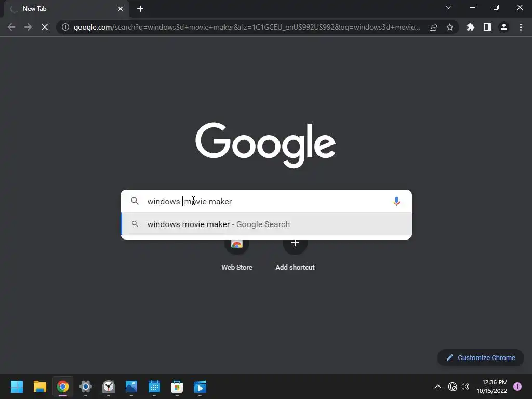
Task: Open the Web Store shortcut
Action: pos(237,253)
